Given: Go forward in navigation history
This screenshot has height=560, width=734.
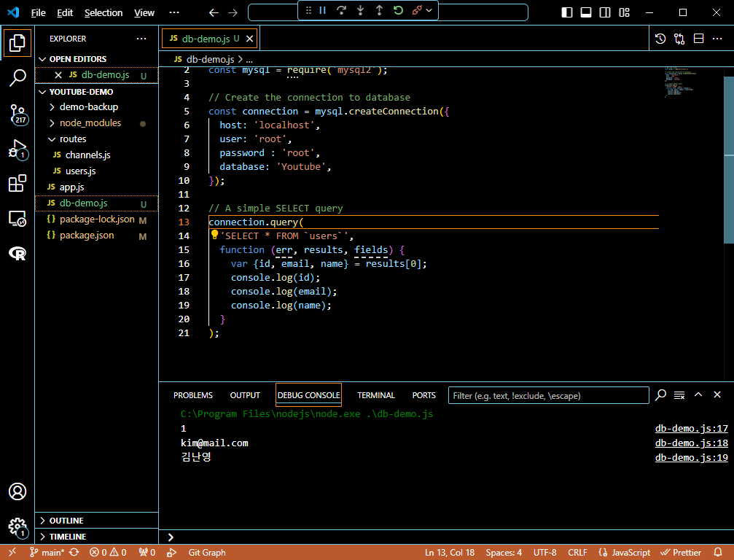Looking at the screenshot, I should tap(233, 12).
